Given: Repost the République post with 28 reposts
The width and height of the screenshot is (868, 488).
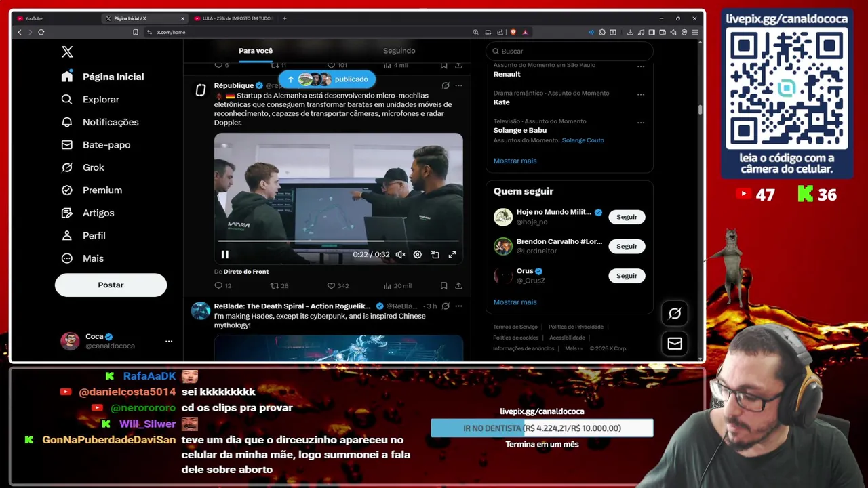Looking at the screenshot, I should tap(279, 286).
